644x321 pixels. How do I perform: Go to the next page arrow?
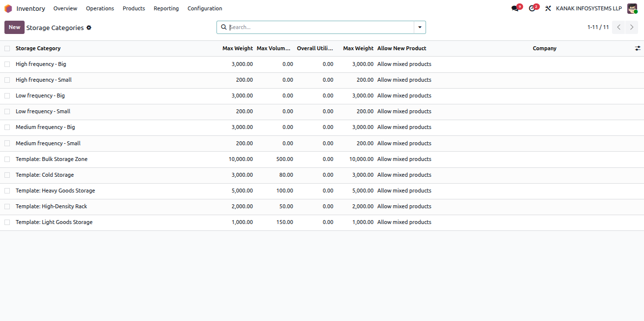tap(632, 27)
